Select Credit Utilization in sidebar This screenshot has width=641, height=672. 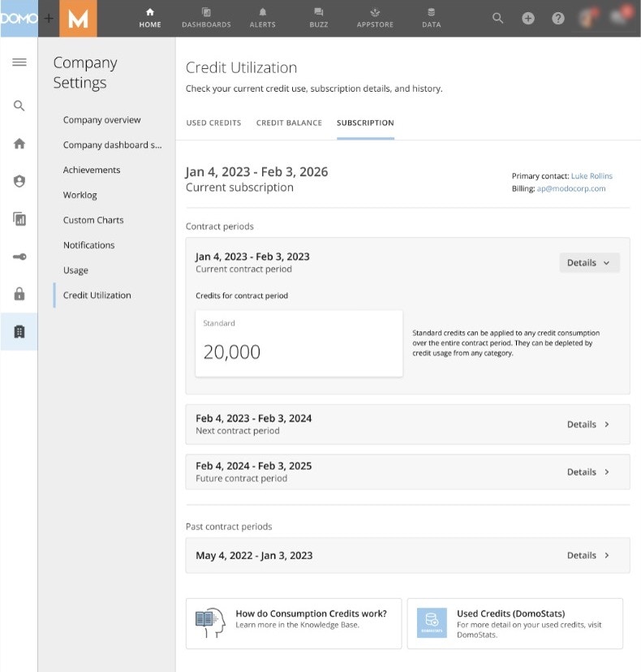(x=97, y=295)
